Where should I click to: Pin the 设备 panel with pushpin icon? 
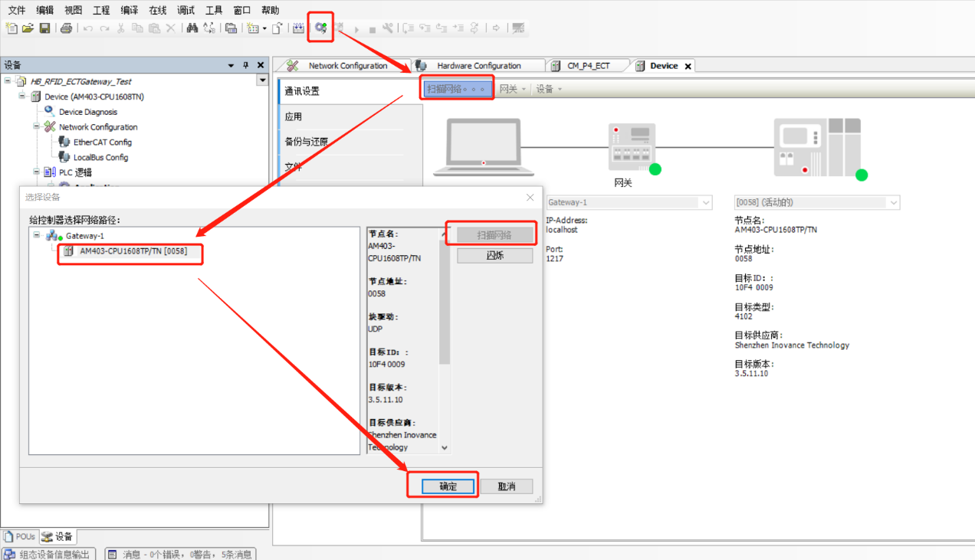pyautogui.click(x=246, y=66)
